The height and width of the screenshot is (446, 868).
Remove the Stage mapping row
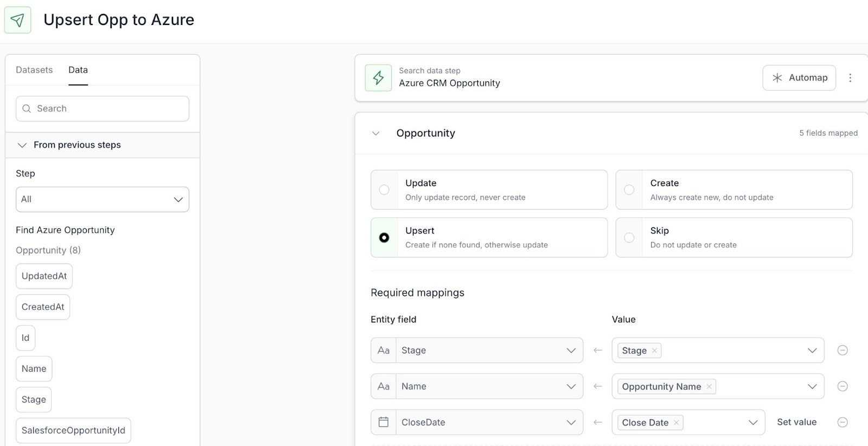coord(843,351)
